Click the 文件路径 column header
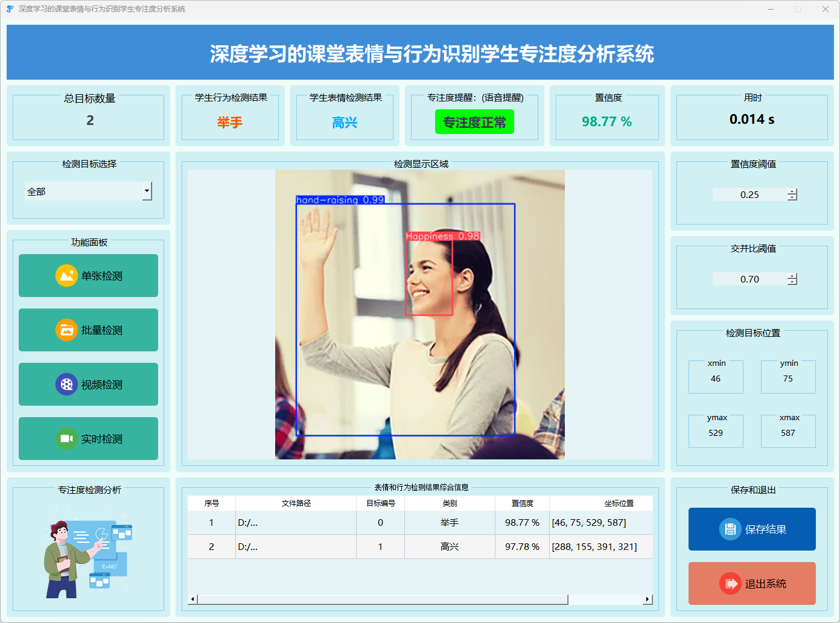The width and height of the screenshot is (840, 623). [296, 503]
